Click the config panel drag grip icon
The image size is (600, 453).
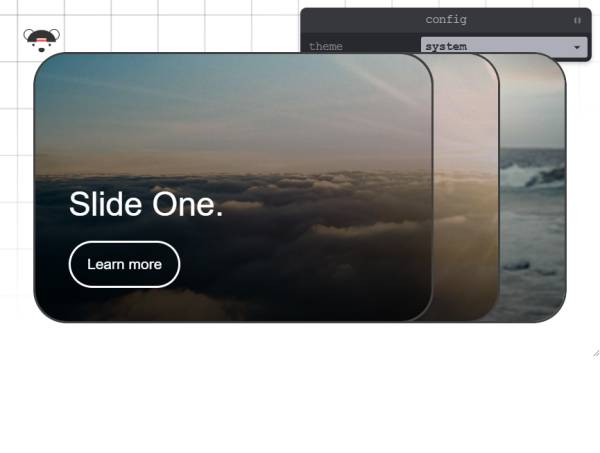pyautogui.click(x=577, y=20)
